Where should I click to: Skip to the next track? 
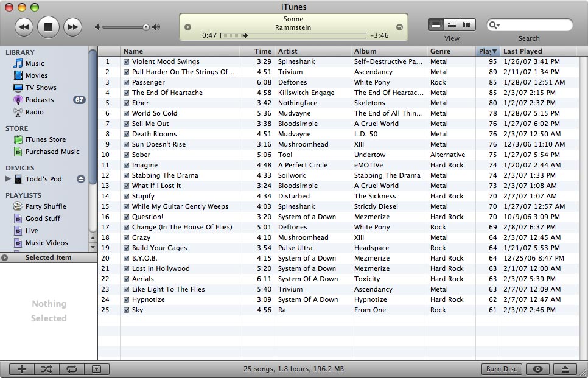(x=72, y=27)
